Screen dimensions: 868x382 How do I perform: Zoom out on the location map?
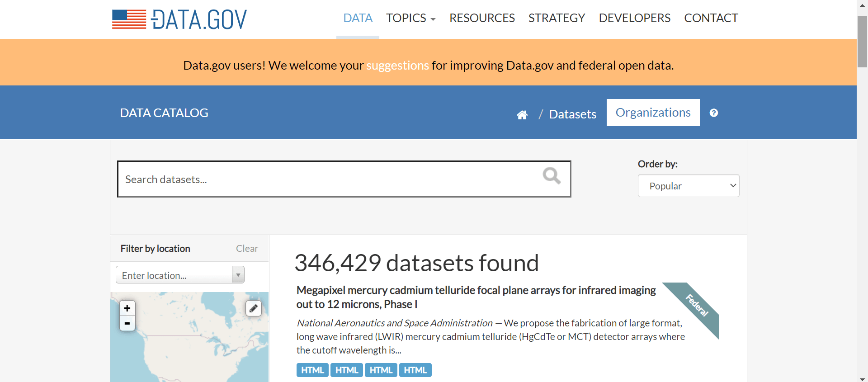(x=127, y=323)
